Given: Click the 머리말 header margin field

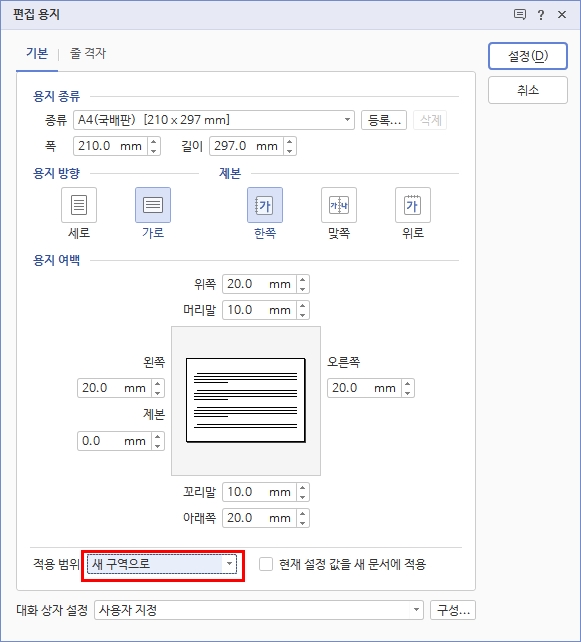Looking at the screenshot, I should [x=260, y=310].
